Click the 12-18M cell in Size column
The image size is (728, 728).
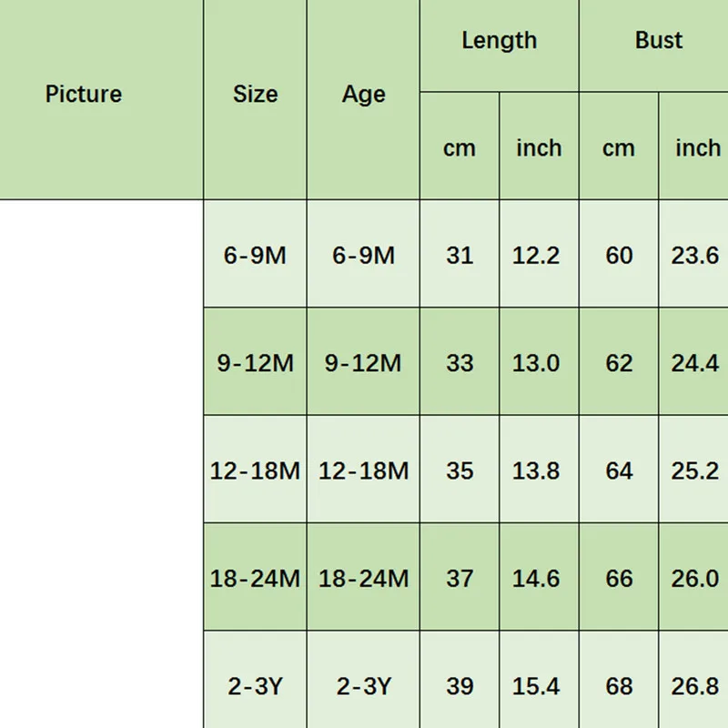(x=255, y=471)
